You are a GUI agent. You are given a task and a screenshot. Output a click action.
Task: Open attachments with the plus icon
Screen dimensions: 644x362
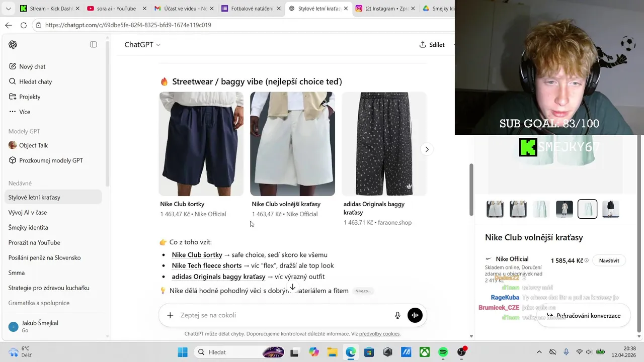coord(170,315)
